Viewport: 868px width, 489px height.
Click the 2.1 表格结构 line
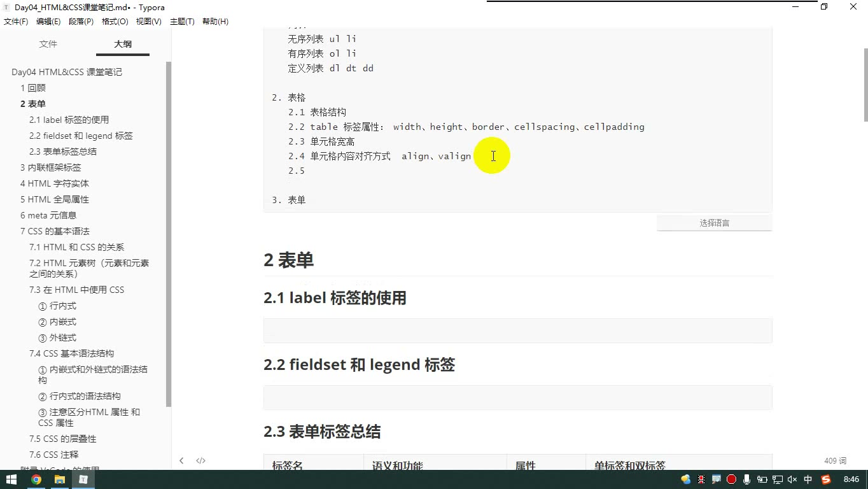(317, 112)
